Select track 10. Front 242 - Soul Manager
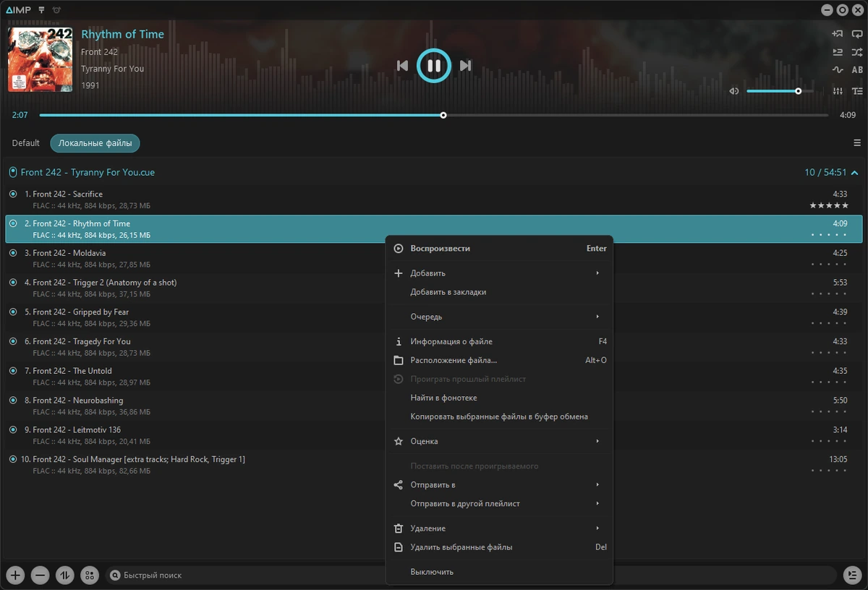Image resolution: width=868 pixels, height=590 pixels. click(434, 465)
